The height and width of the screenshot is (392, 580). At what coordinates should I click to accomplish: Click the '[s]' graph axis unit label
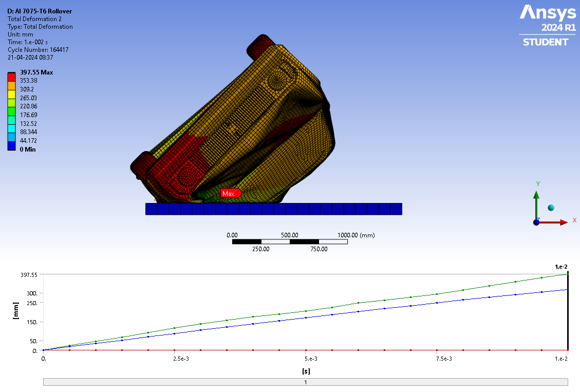306,371
